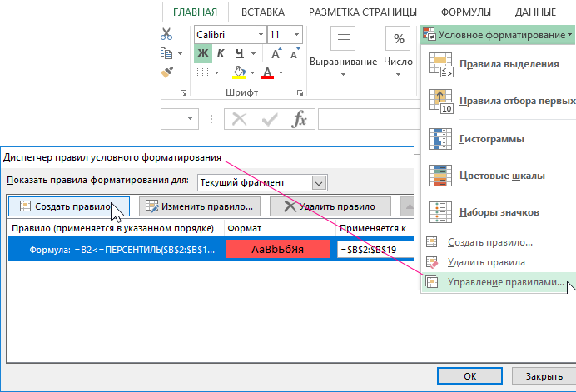
Task: Switch to the ГЛАВНАЯ tab
Action: [195, 12]
